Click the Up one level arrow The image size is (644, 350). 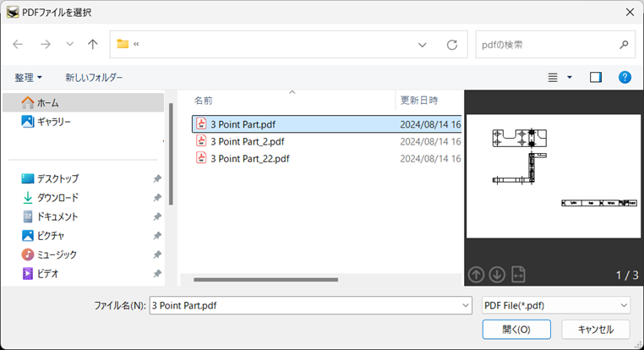coord(93,44)
